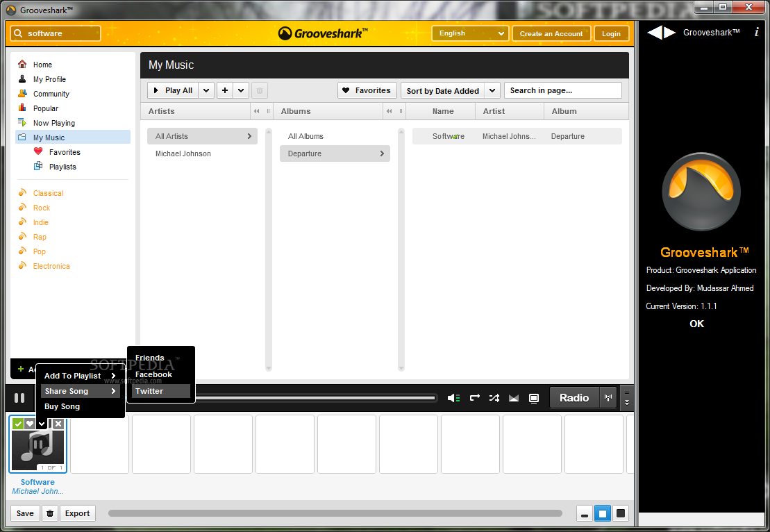Viewport: 770px width, 532px height.
Task: Tune to Rock radio station
Action: pyautogui.click(x=42, y=208)
